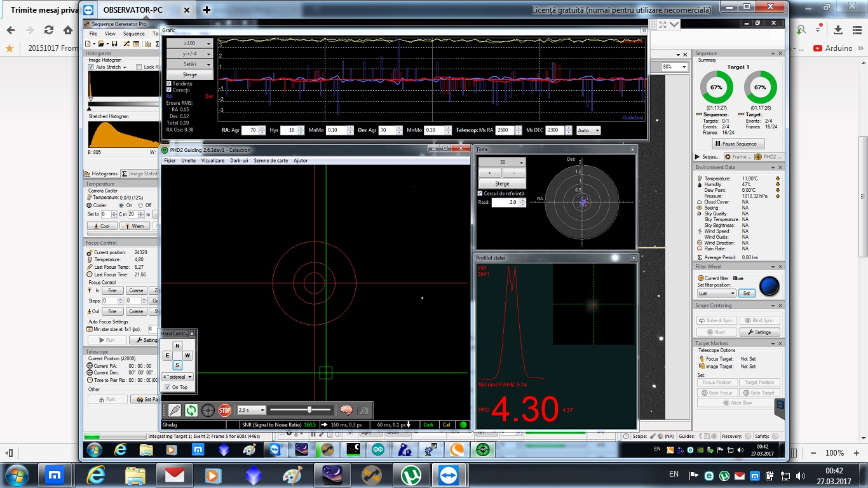Open a new TeamViewer session tab
The width and height of the screenshot is (868, 488).
click(207, 10)
